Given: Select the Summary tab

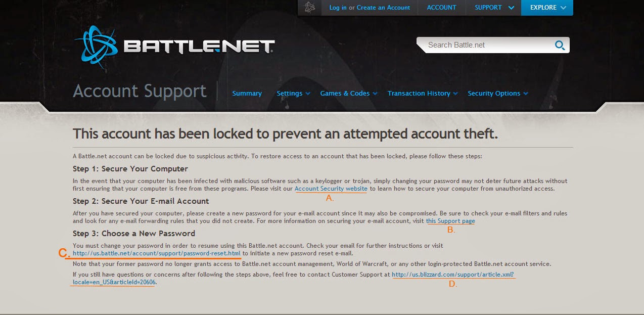Looking at the screenshot, I should [x=247, y=94].
